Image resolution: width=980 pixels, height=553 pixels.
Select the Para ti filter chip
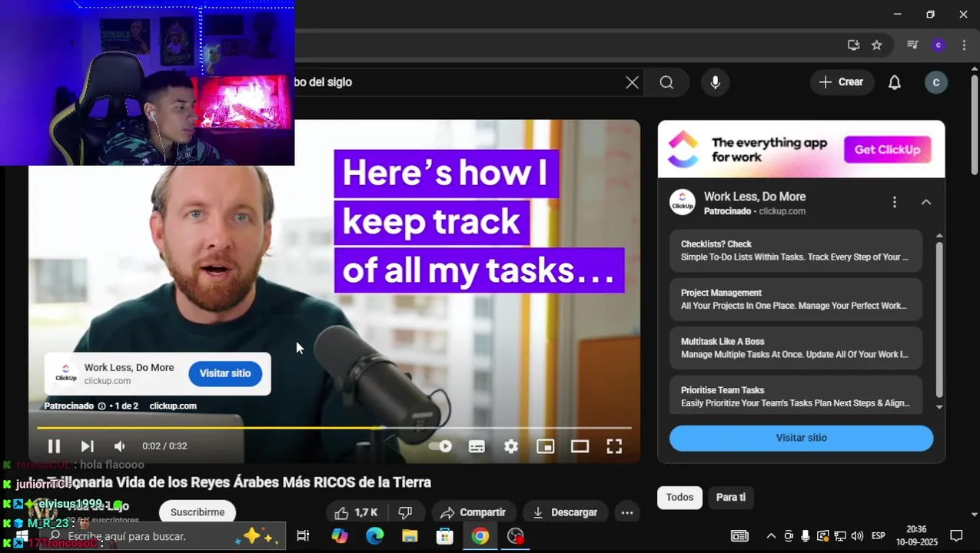tap(731, 498)
